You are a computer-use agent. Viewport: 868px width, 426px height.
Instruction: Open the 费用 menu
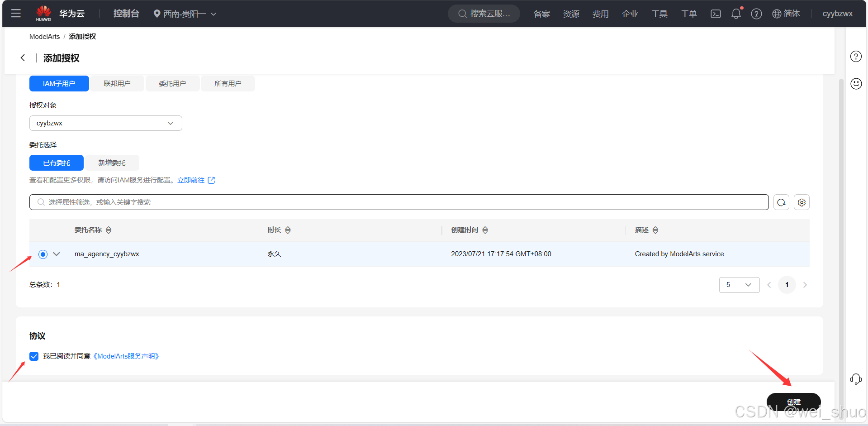(601, 14)
